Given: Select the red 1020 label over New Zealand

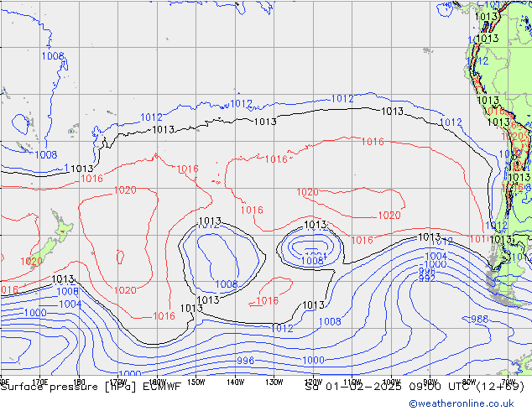Looking at the screenshot, I should click(x=32, y=262).
